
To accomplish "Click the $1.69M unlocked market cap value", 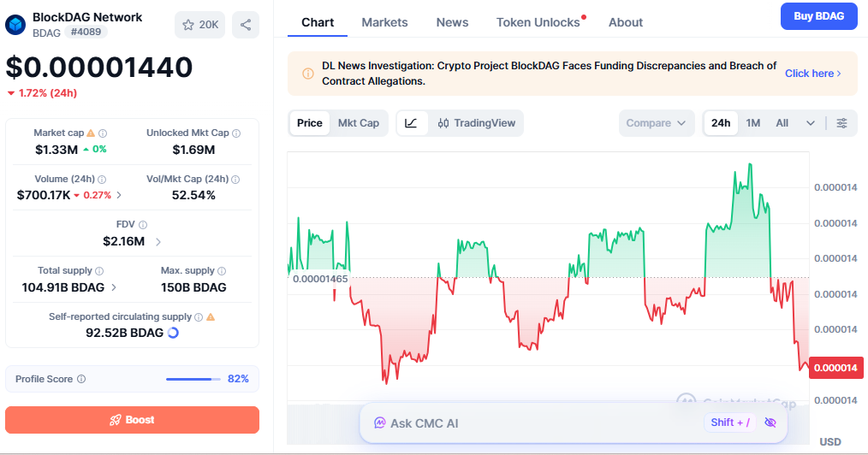I will pos(193,150).
